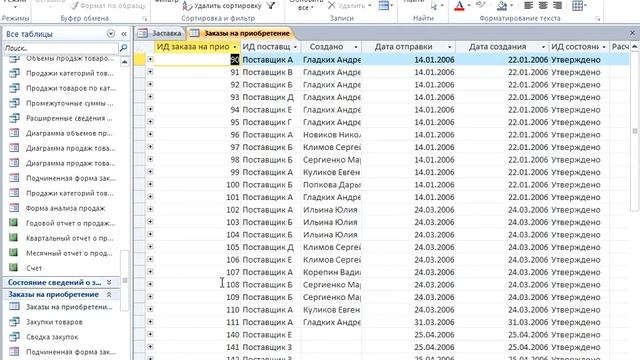The image size is (640, 360).
Task: Click the Удалить record button
Action: (347, 6)
